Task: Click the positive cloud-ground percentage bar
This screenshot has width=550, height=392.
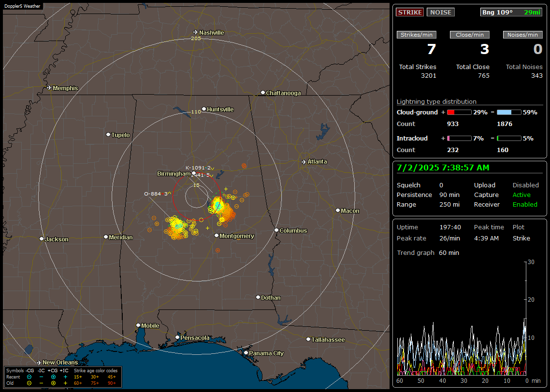Action: 459,112
